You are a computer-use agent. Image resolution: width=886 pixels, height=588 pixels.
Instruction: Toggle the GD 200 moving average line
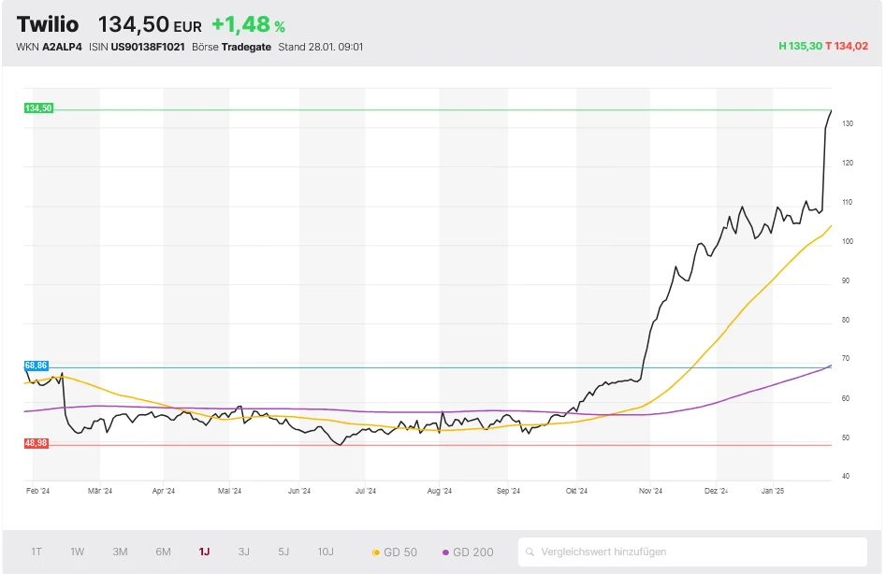point(468,552)
